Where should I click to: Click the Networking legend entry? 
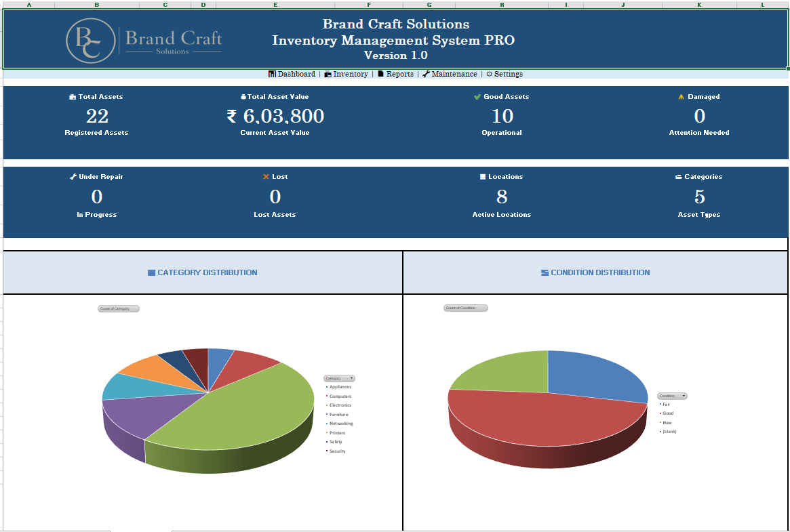tap(341, 424)
